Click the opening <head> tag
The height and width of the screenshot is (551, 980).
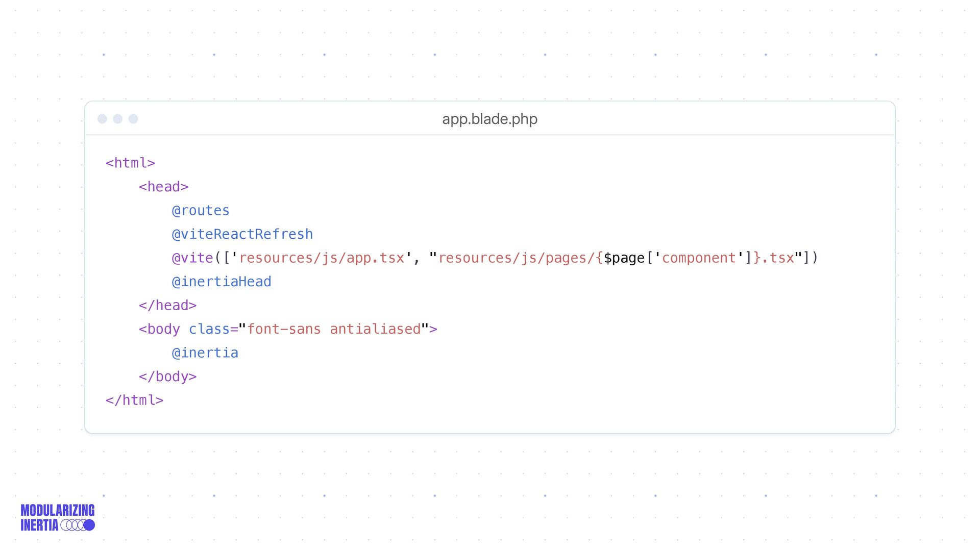coord(163,187)
